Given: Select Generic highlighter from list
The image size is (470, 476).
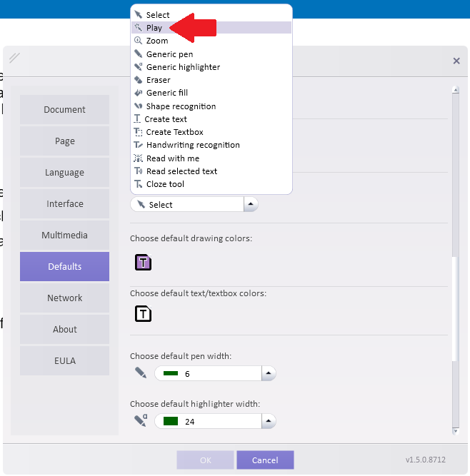Looking at the screenshot, I should [183, 67].
